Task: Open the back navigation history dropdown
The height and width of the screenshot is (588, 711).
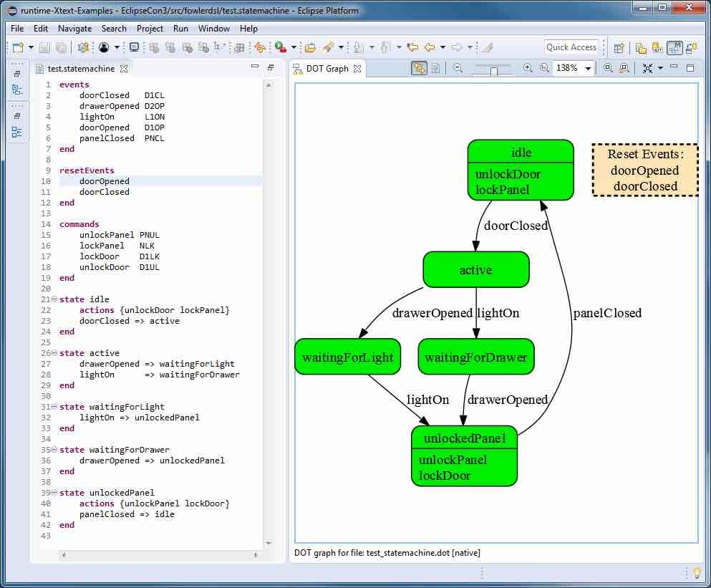Action: pos(442,47)
